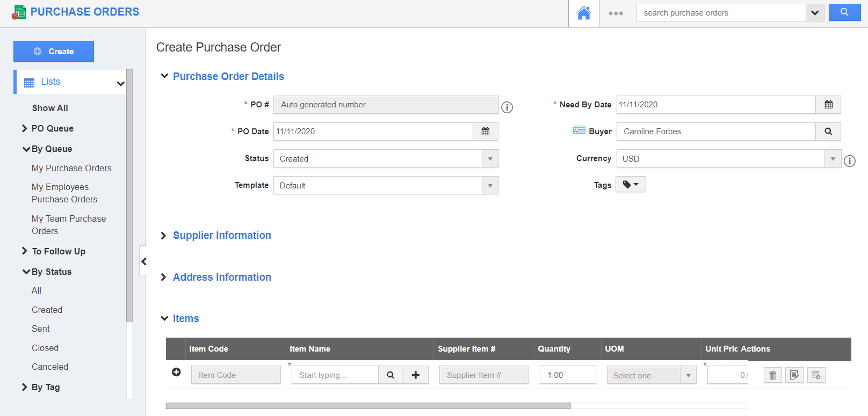The image size is (868, 416).
Task: Click the info icon beside PO # field
Action: click(507, 107)
